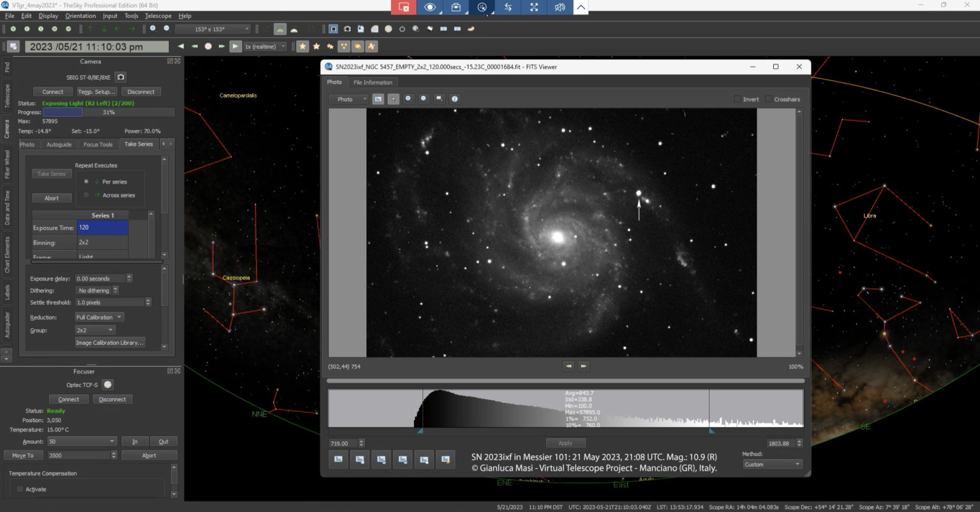
Task: Click the camera icon next to SBIG ST-8/8E/8XE
Action: (120, 77)
